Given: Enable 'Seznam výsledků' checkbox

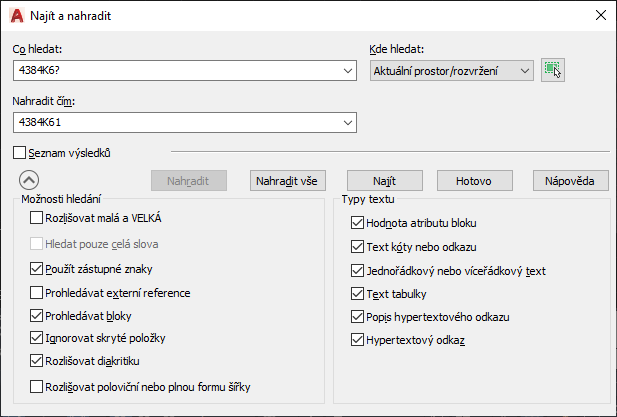Looking at the screenshot, I should click(x=20, y=153).
